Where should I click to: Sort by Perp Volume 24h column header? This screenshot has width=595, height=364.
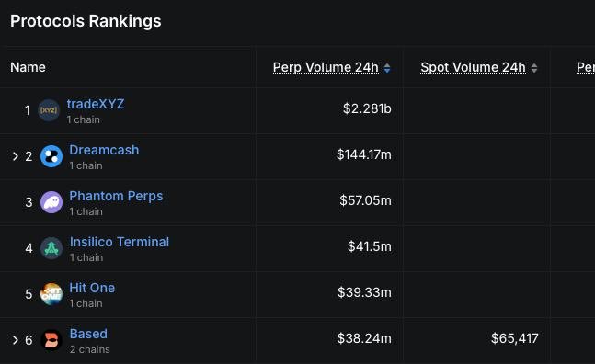[x=326, y=67]
